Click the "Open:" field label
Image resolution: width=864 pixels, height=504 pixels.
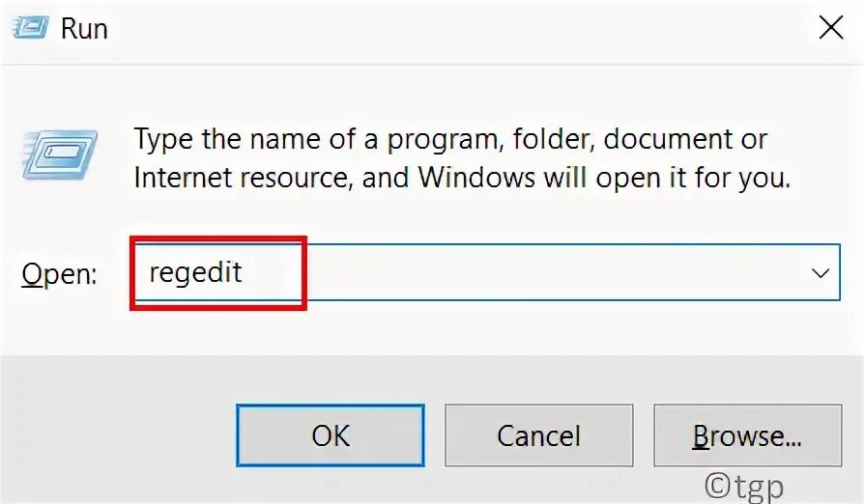coord(60,274)
